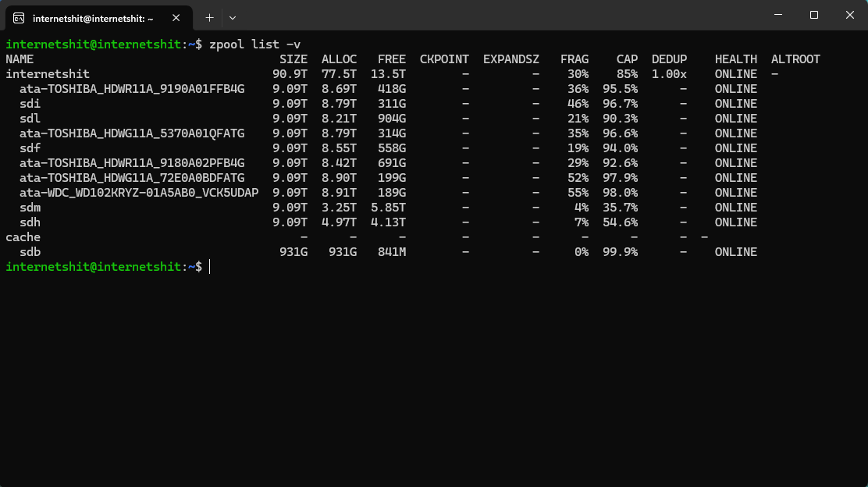This screenshot has height=487, width=868.
Task: Click free value 418G
Action: click(392, 89)
